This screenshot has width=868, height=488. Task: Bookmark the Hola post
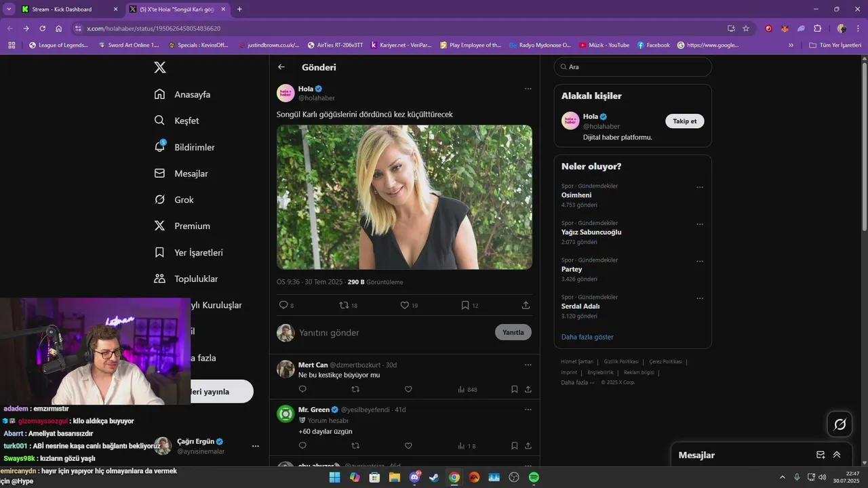tap(465, 305)
